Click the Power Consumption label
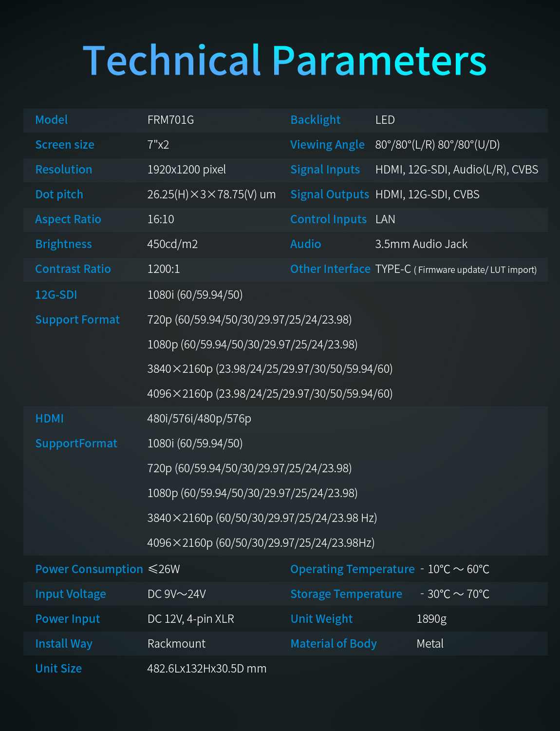 (89, 569)
